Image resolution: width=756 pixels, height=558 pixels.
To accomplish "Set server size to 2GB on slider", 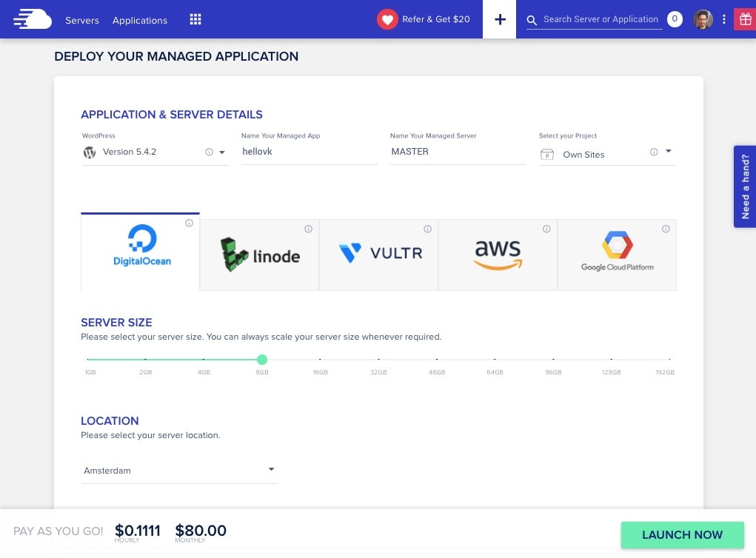I will 145,360.
